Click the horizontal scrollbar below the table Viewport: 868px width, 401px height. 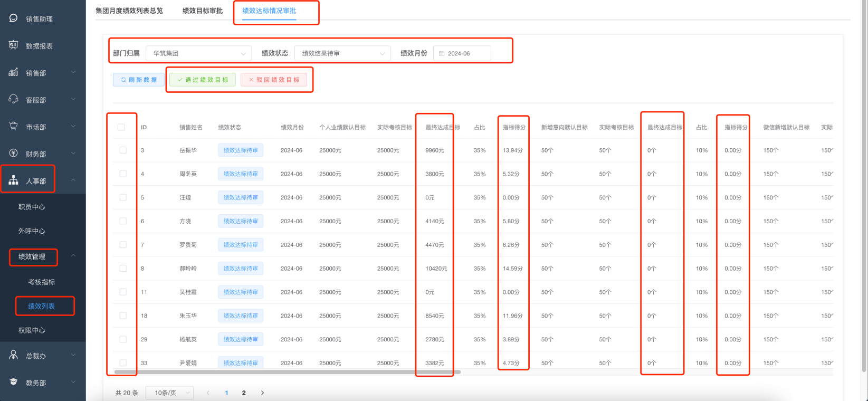point(288,372)
